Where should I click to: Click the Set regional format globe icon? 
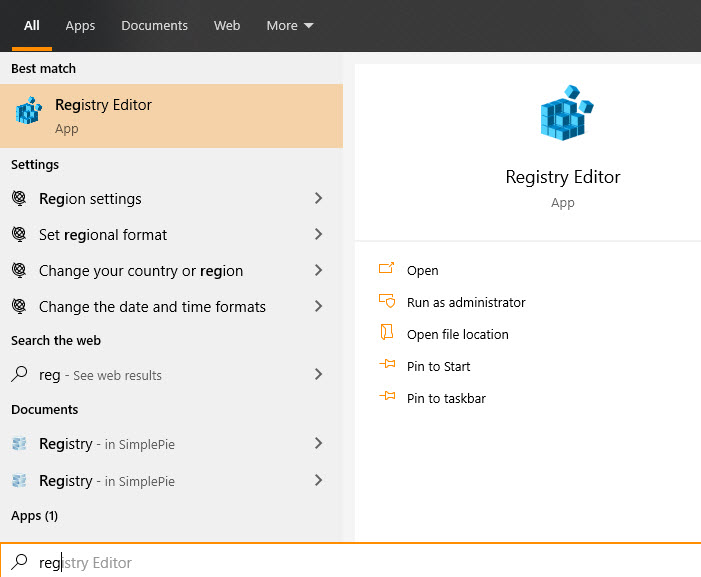(19, 234)
